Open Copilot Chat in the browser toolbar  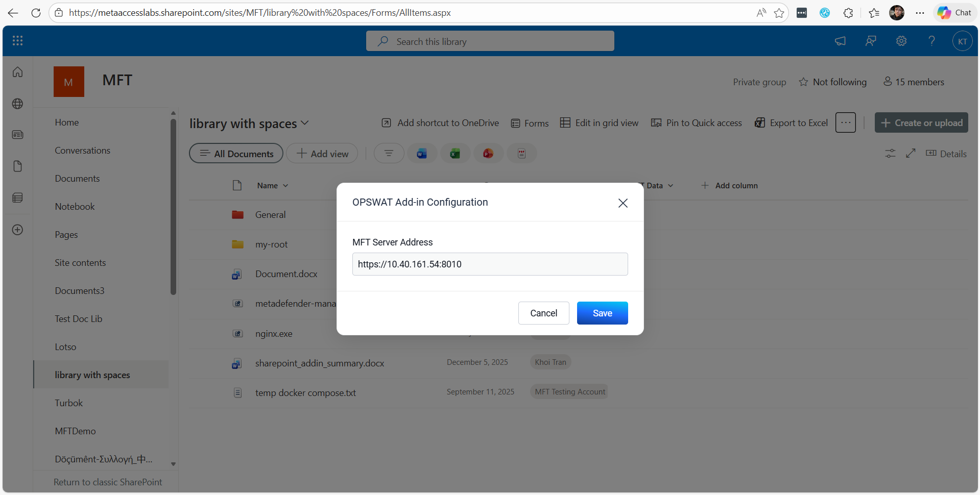(954, 13)
